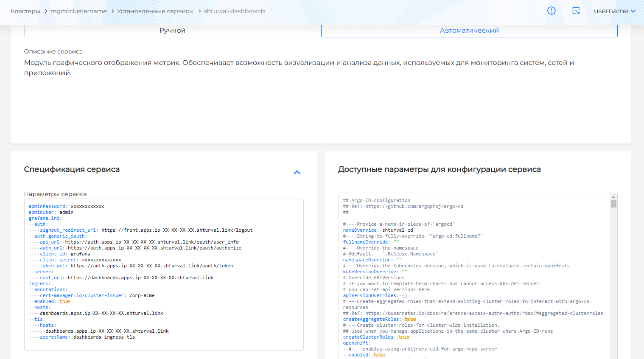The height and width of the screenshot is (359, 644).
Task: Click the fullnameOverride line
Action: [x=371, y=242]
